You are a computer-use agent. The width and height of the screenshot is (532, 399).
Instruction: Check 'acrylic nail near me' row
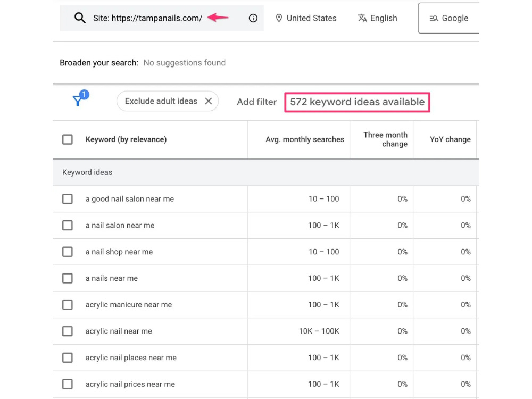click(68, 331)
